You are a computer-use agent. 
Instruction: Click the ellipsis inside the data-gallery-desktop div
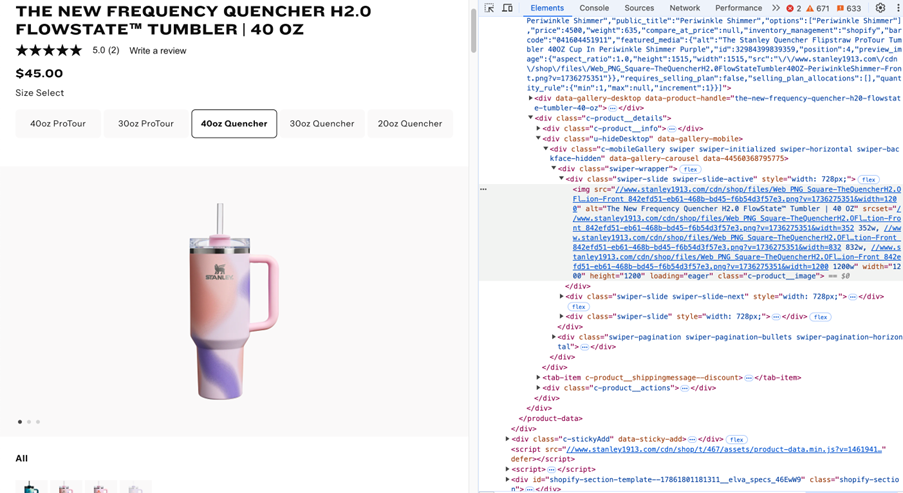612,108
